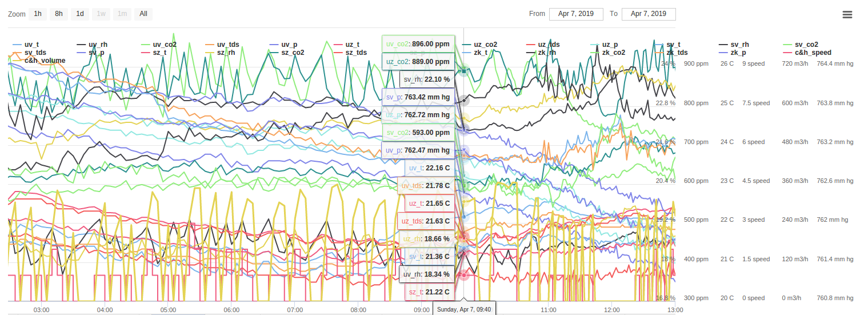Set zoom range to 1h
The image size is (868, 315).
38,14
